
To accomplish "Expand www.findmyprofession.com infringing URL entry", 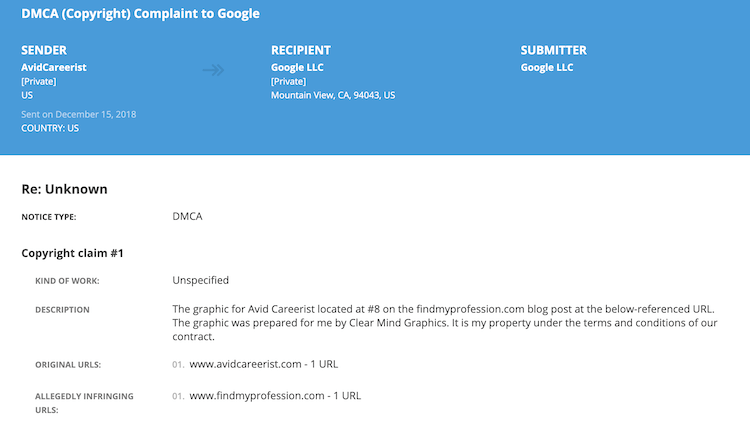I will [x=275, y=396].
